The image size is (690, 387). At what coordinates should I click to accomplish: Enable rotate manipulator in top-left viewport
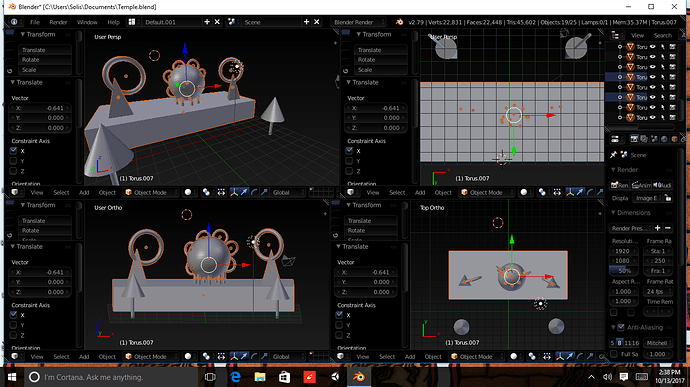(254, 192)
